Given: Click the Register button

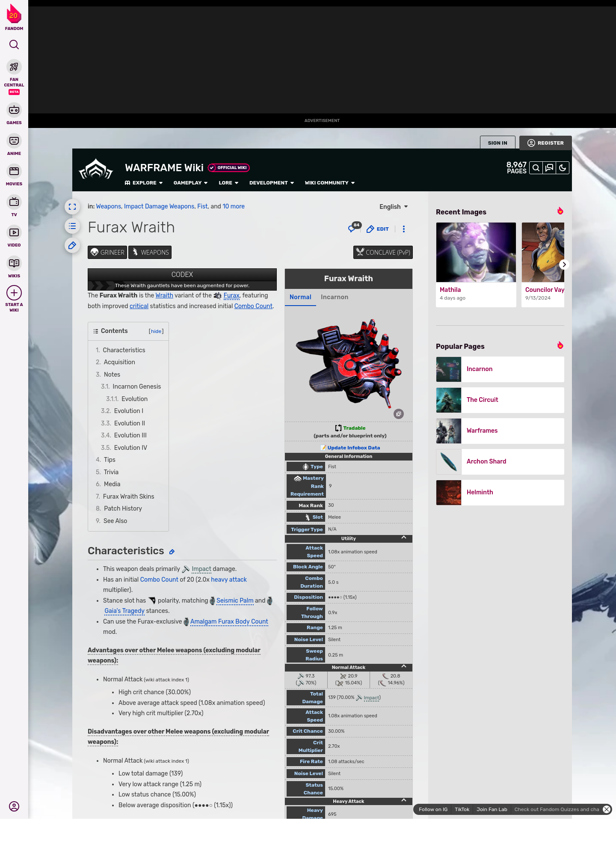Looking at the screenshot, I should tap(545, 143).
